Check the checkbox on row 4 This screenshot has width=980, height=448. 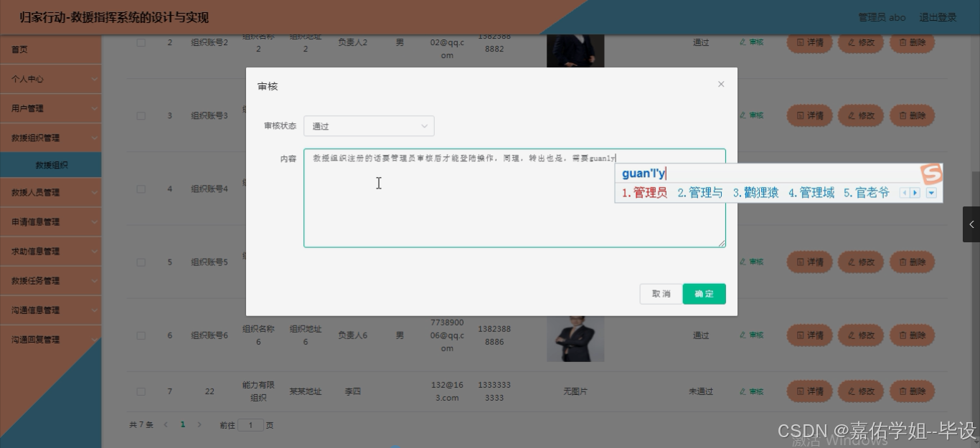click(x=141, y=189)
